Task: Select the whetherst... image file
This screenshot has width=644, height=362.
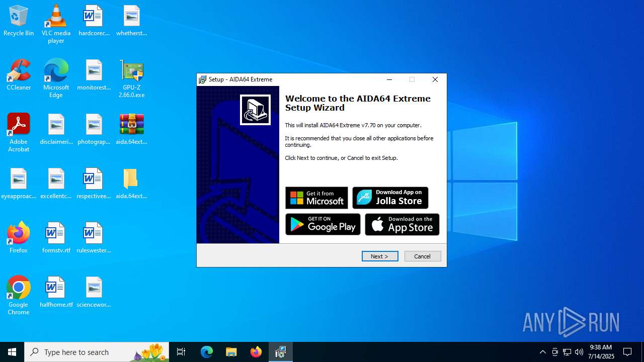Action: point(131,21)
